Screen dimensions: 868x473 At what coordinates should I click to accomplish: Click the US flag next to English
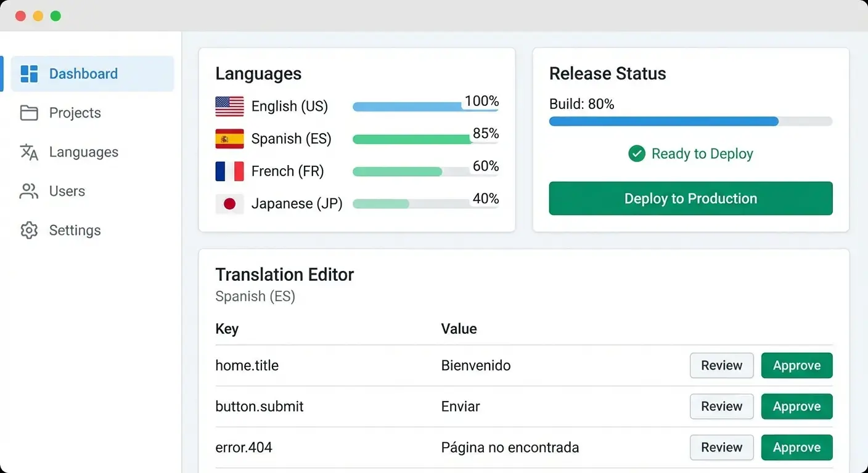tap(229, 106)
